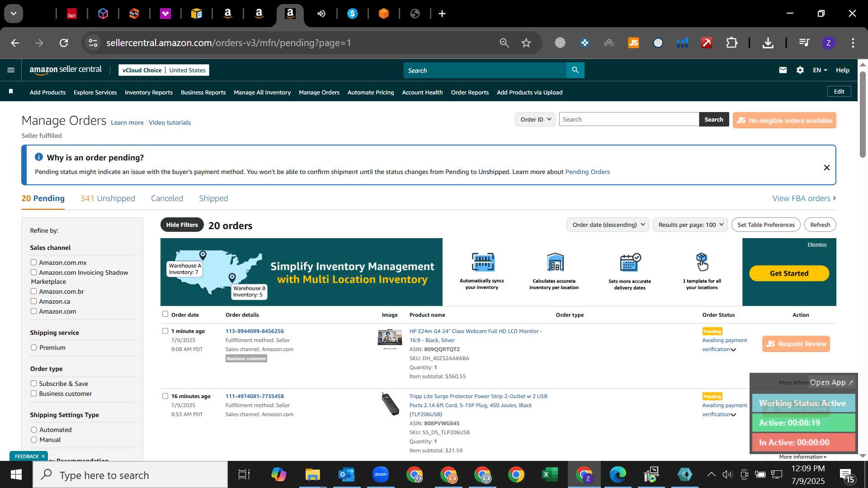The image size is (868, 488).
Task: Click the orange JS extension icon
Action: [x=633, y=43]
